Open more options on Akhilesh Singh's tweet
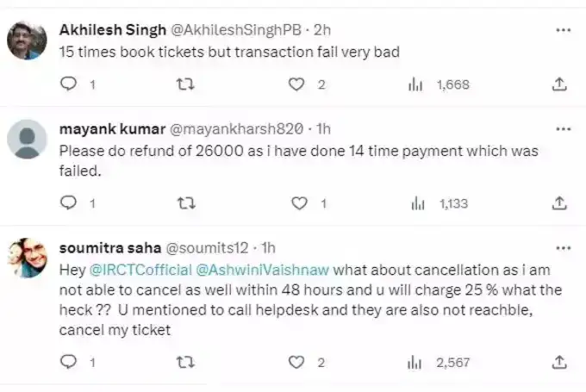586x392 pixels. click(564, 30)
